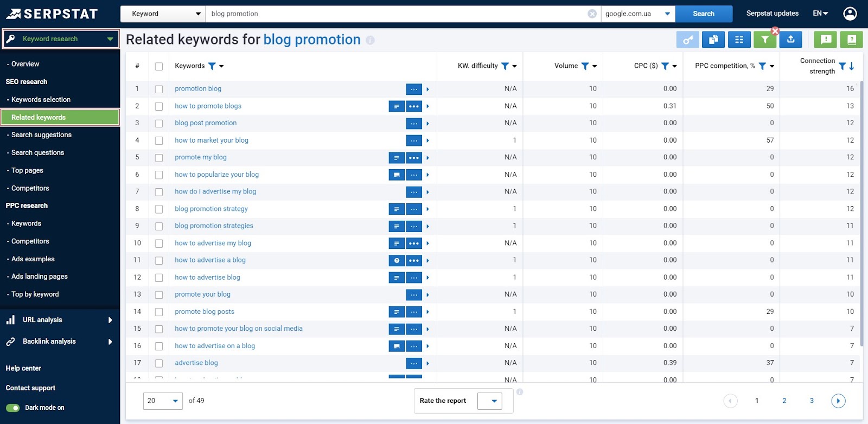Click the SERP features icon for 'blog promotion strategy'
Screen dimensions: 868x424
397,209
